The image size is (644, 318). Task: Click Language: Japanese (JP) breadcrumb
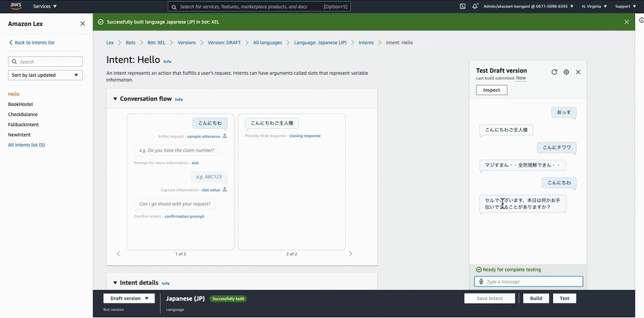click(x=320, y=43)
